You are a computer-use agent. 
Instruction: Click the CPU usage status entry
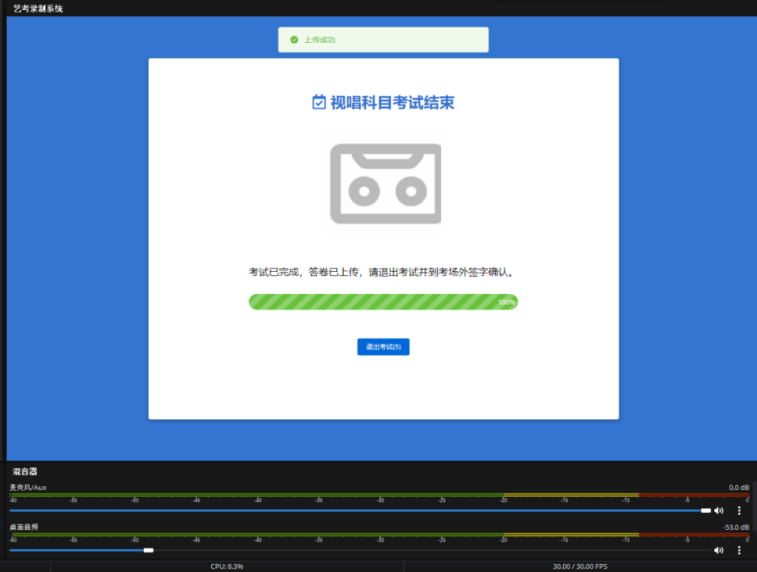pyautogui.click(x=227, y=566)
